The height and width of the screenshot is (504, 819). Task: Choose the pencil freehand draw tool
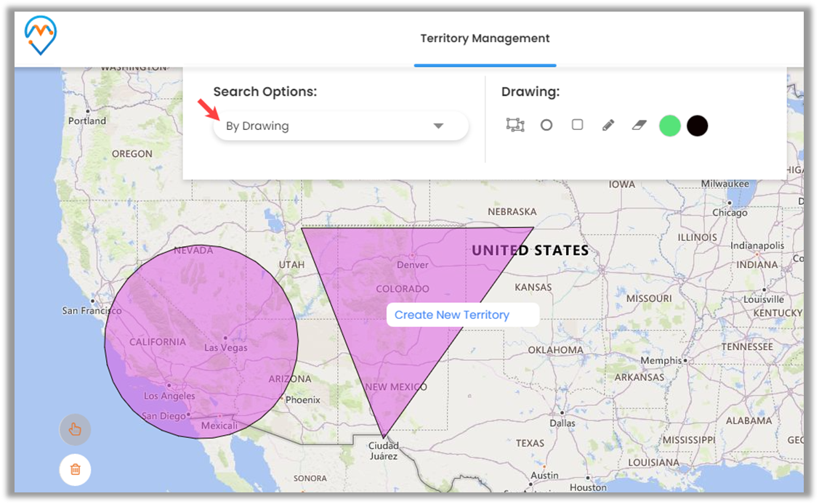[608, 126]
